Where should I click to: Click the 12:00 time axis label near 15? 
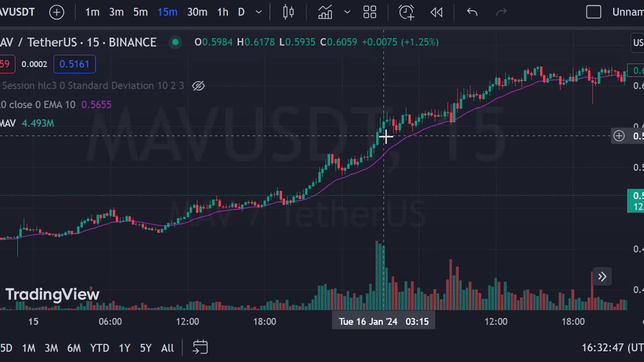tap(187, 321)
